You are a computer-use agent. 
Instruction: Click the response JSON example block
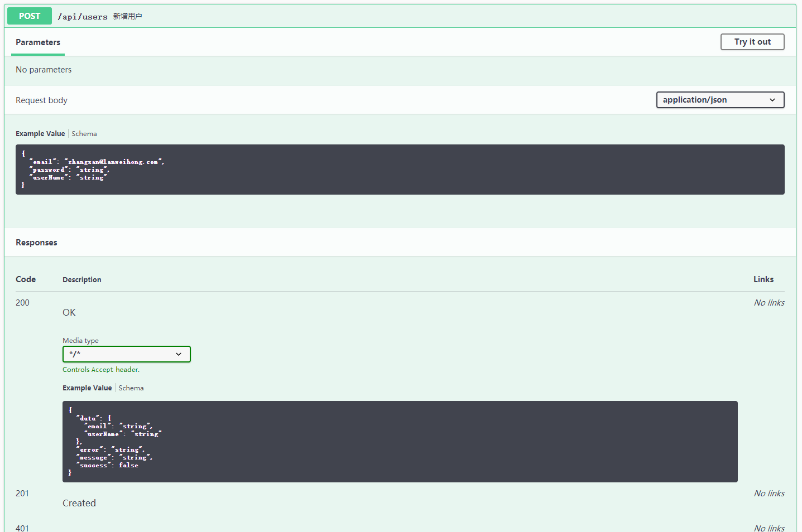pyautogui.click(x=399, y=441)
